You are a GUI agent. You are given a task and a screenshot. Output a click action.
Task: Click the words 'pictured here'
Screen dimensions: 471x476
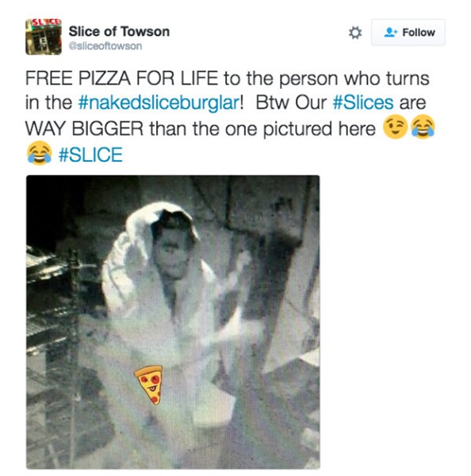point(320,129)
